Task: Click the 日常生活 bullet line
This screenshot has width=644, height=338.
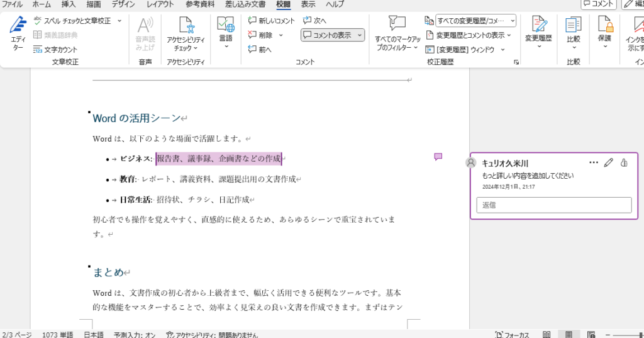Action: pyautogui.click(x=185, y=200)
